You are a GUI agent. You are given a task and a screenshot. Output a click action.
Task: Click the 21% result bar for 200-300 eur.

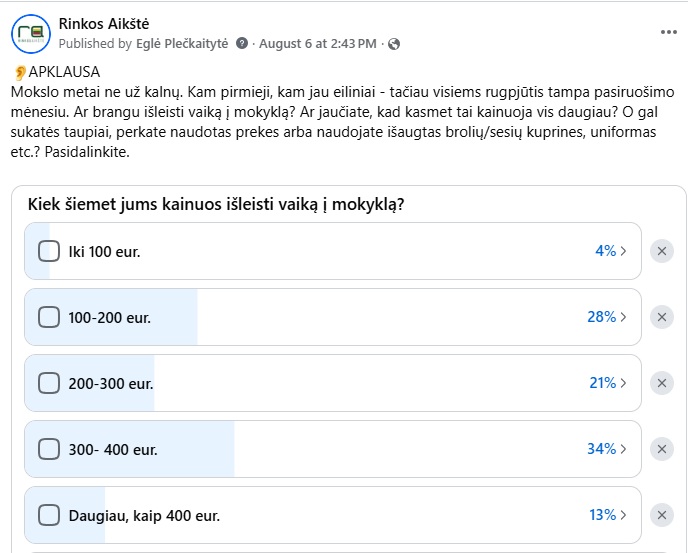(x=333, y=383)
